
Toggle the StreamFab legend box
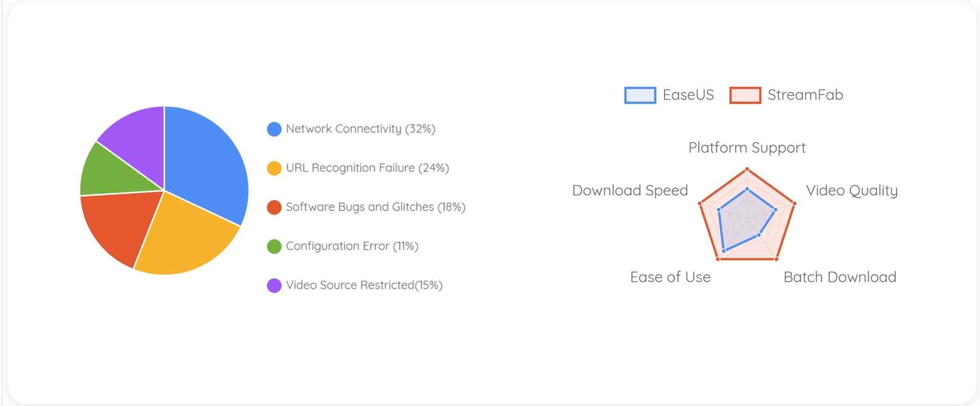click(745, 95)
